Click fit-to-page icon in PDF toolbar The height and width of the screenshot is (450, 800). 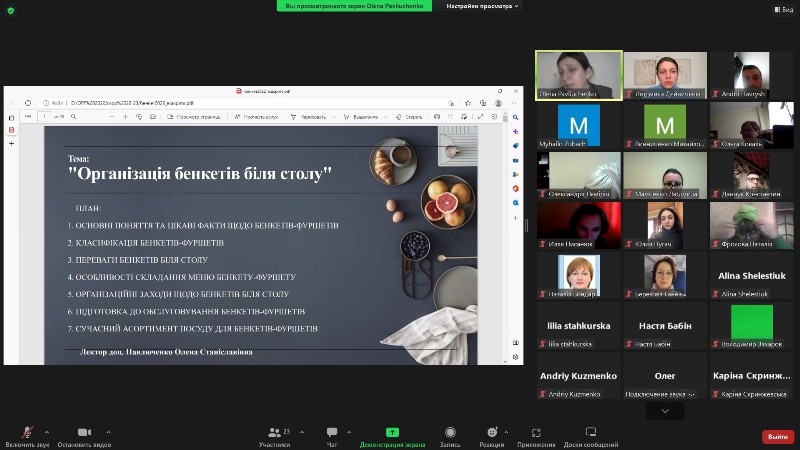pos(153,117)
